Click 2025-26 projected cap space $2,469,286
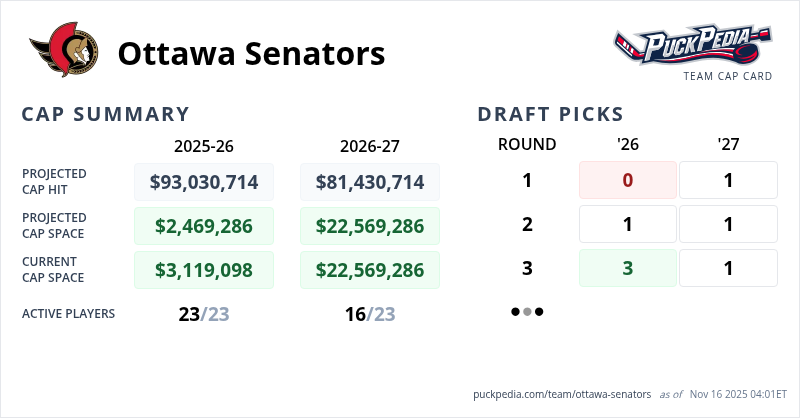Viewport: 800px width, 418px height. pyautogui.click(x=204, y=226)
